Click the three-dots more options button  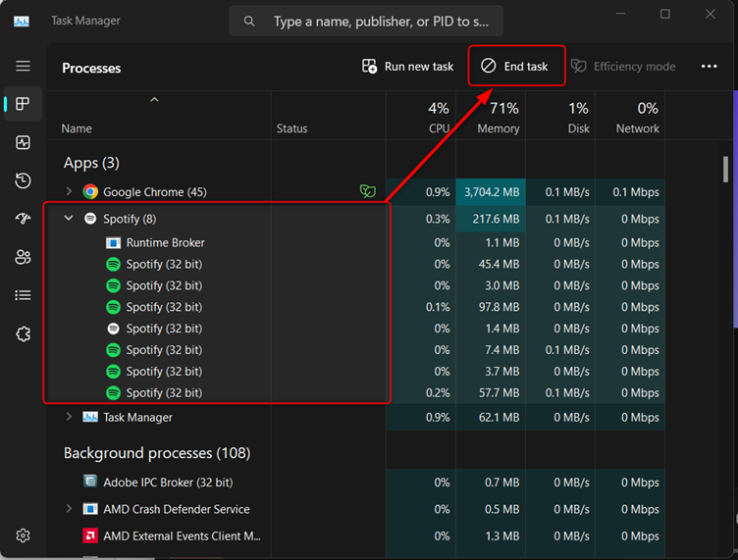click(x=709, y=67)
